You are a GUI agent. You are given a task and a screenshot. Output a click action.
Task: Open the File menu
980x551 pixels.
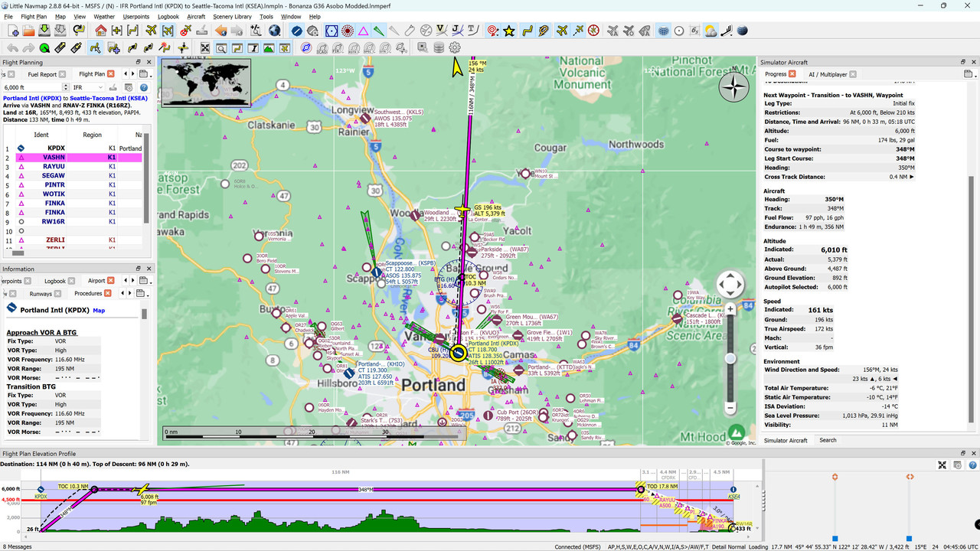[8, 16]
